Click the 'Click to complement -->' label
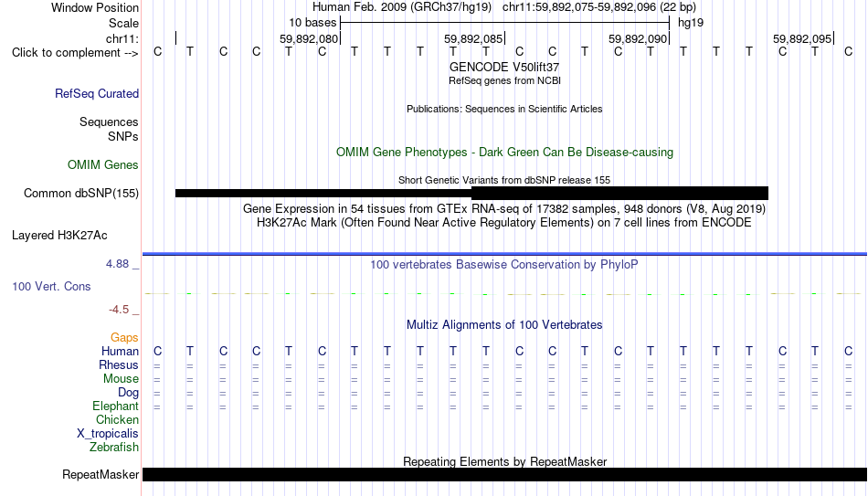Image resolution: width=868 pixels, height=496 pixels. coord(75,53)
